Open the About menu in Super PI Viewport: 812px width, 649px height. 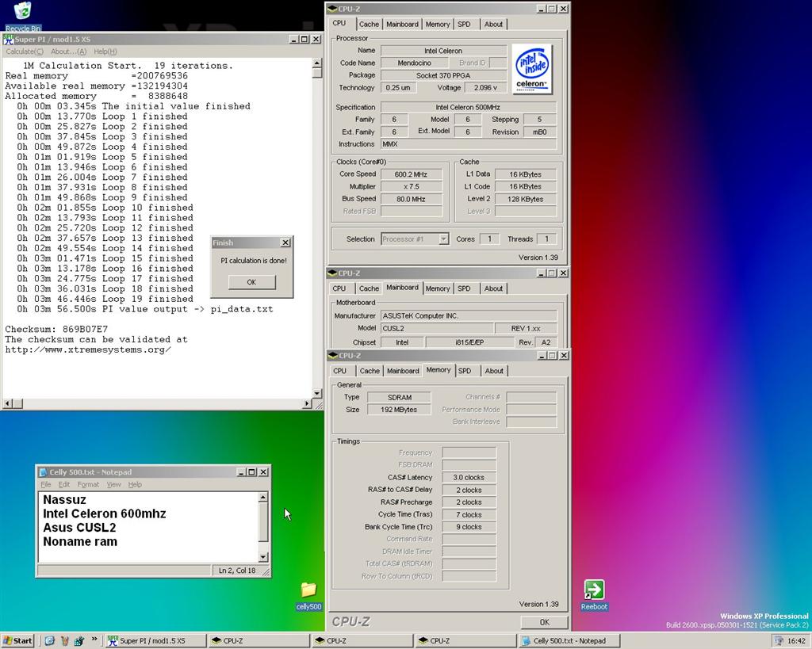(68, 52)
